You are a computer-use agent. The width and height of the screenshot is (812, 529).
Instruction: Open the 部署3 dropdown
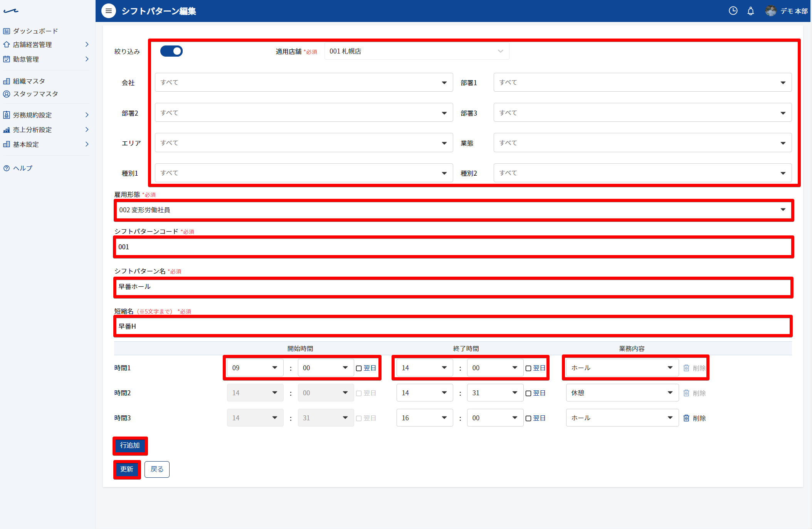coord(642,113)
